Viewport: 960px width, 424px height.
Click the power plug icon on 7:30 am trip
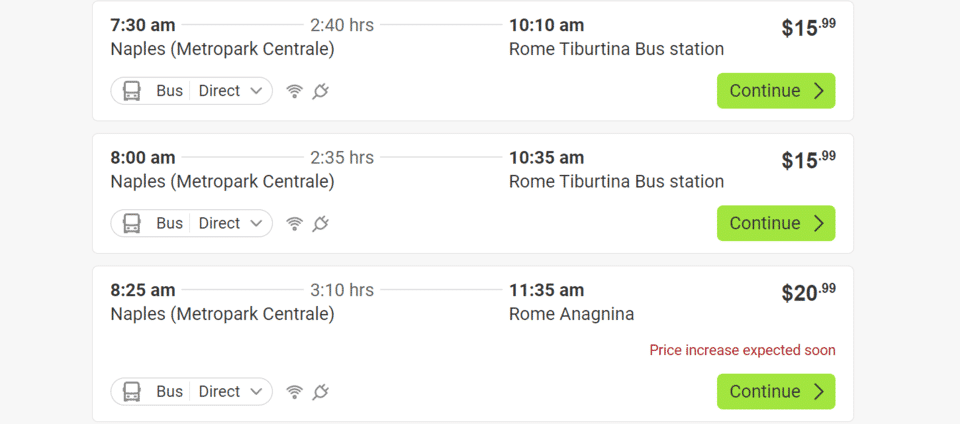[x=320, y=91]
